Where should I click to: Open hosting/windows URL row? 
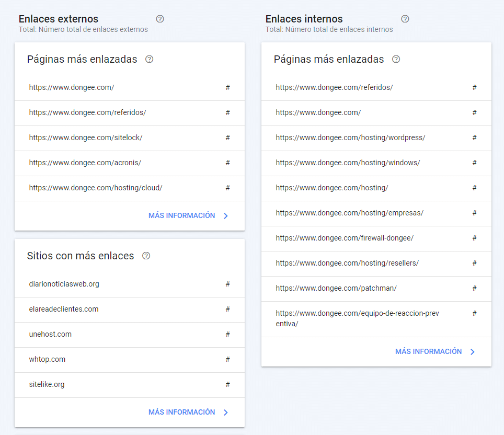tap(376, 163)
